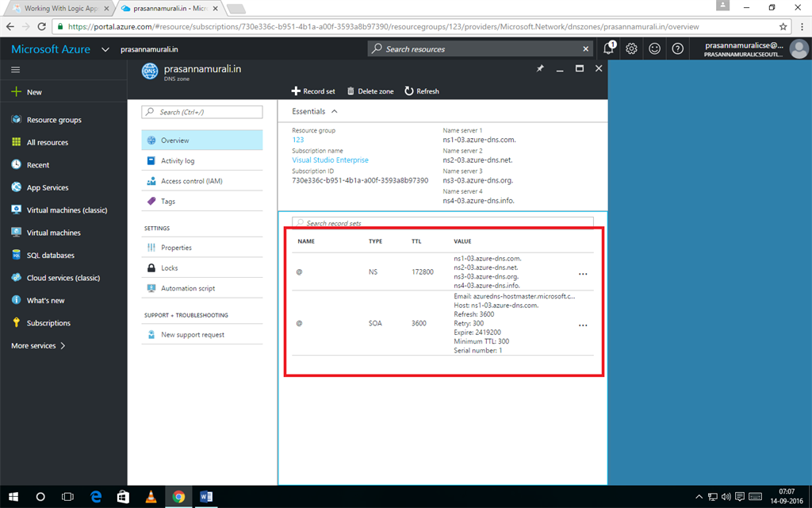Open VLC media player from taskbar
The image size is (812, 508).
coord(151,497)
